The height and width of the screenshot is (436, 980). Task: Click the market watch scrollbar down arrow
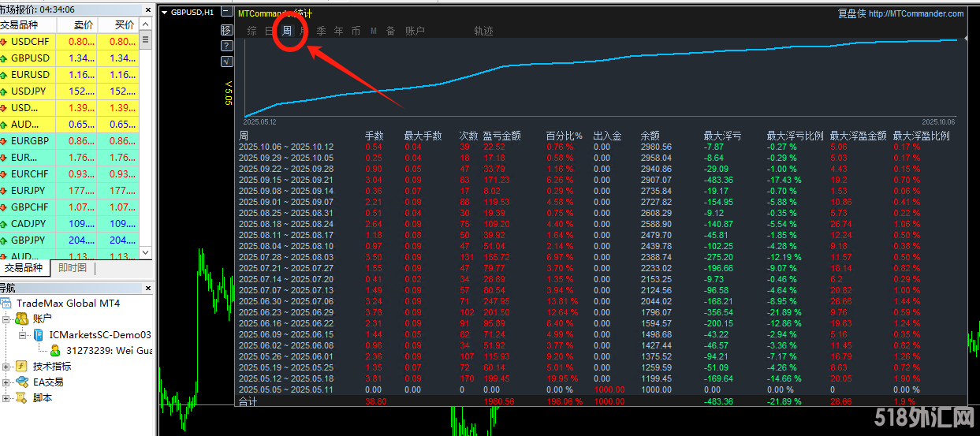click(x=145, y=252)
